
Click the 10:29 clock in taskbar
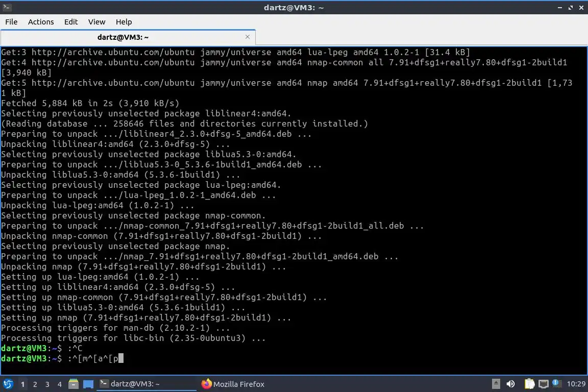(576, 384)
